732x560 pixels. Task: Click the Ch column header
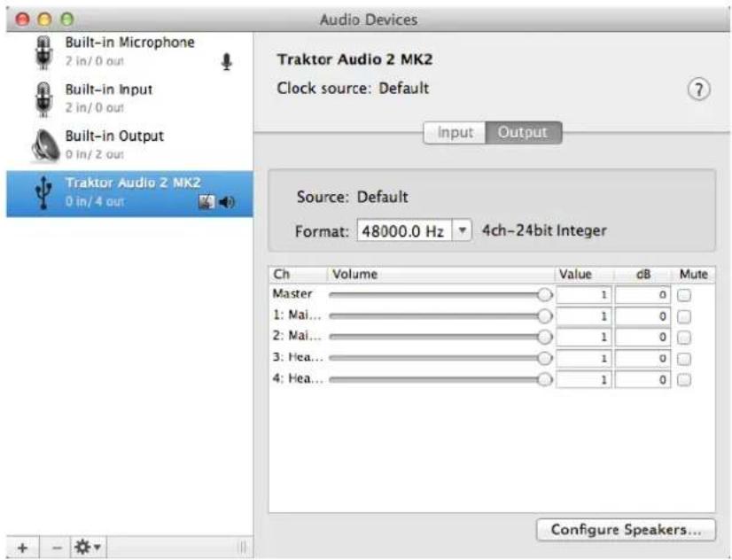coord(299,275)
